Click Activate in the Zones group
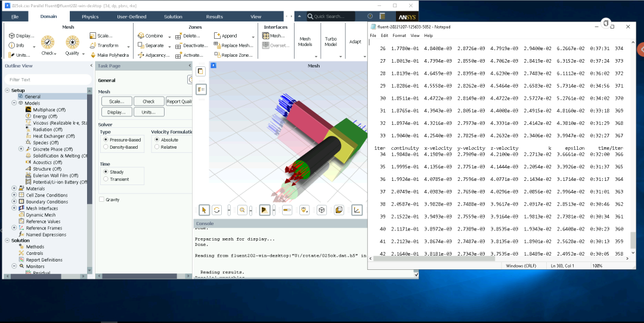Screen dimensions: 644x323 click(x=190, y=55)
